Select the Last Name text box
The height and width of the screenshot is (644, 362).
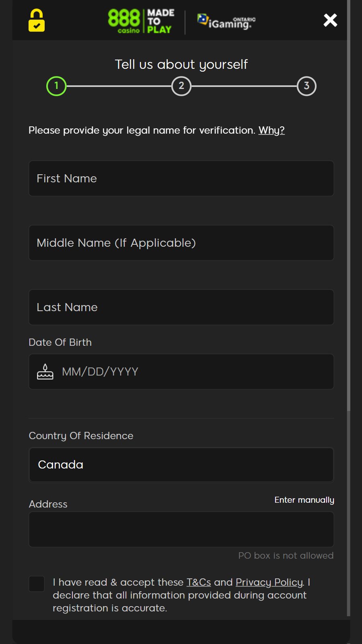click(181, 308)
